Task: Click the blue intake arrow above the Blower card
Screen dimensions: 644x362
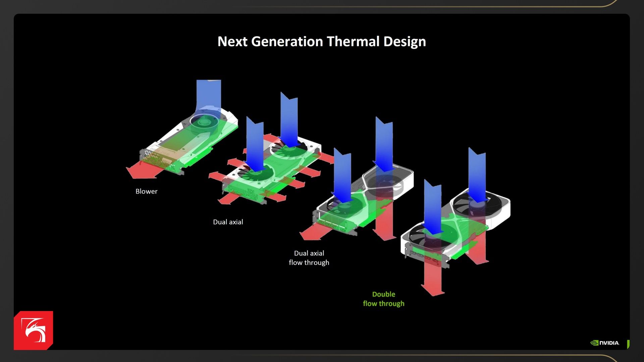Action: [x=208, y=94]
